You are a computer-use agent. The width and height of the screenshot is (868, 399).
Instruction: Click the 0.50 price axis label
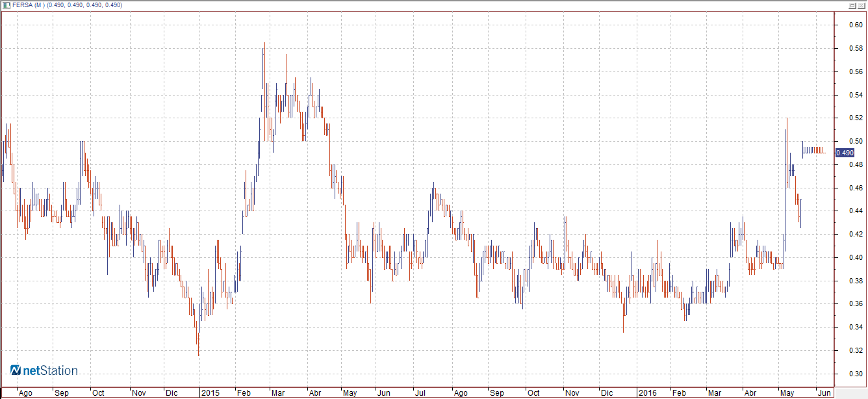click(856, 141)
